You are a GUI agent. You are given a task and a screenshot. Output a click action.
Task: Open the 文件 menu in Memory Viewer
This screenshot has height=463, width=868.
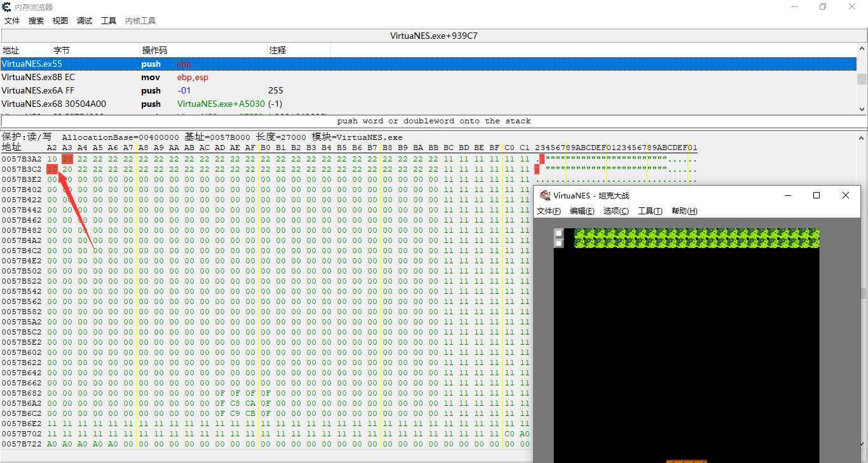point(12,21)
